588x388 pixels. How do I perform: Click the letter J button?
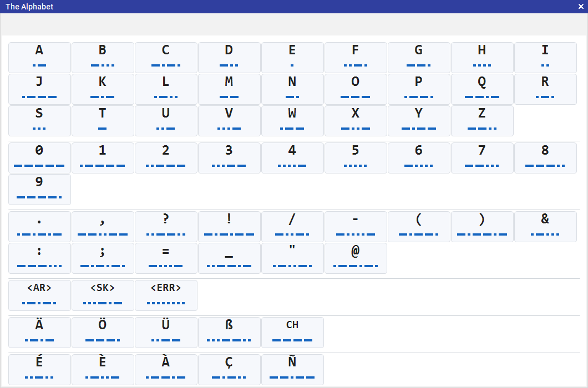pyautogui.click(x=39, y=89)
